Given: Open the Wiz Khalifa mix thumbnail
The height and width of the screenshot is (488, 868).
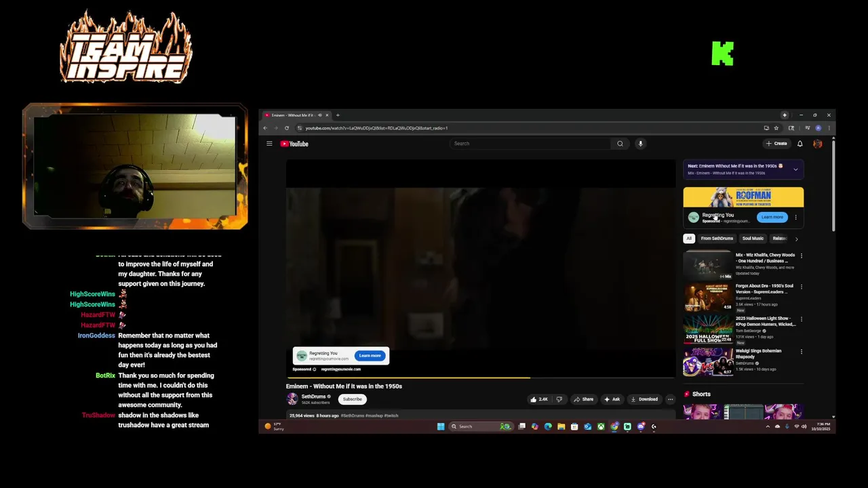Looking at the screenshot, I should [x=708, y=265].
